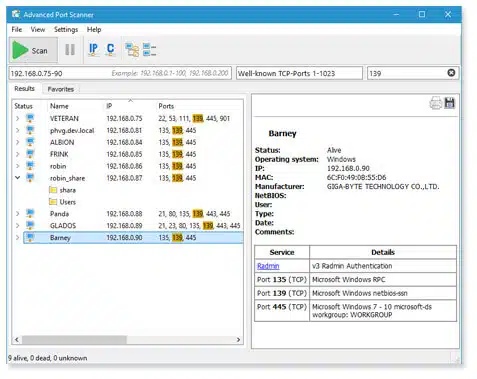Screen dimensions: 477x379
Task: Open the View menu
Action: (38, 29)
